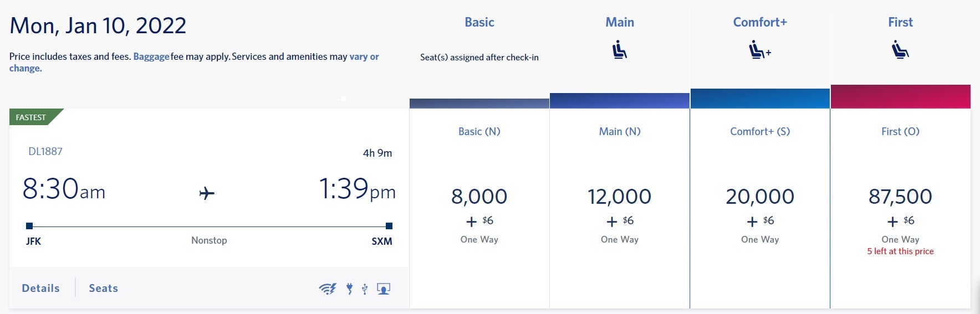Open flight Details

40,288
